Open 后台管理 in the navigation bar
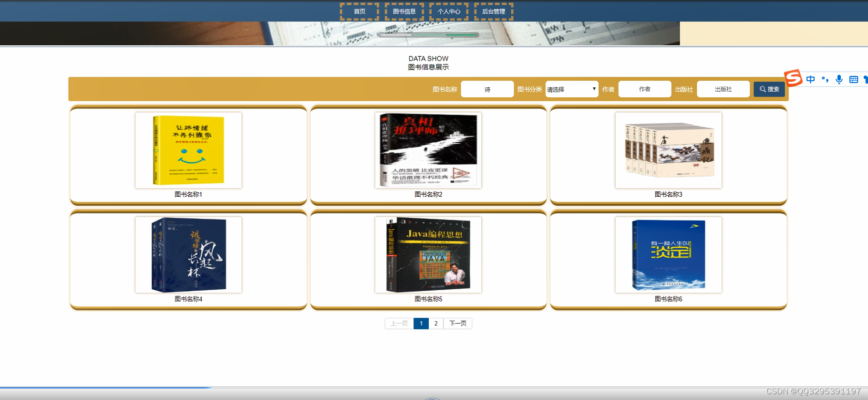Viewport: 868px width, 400px height. 494,11
